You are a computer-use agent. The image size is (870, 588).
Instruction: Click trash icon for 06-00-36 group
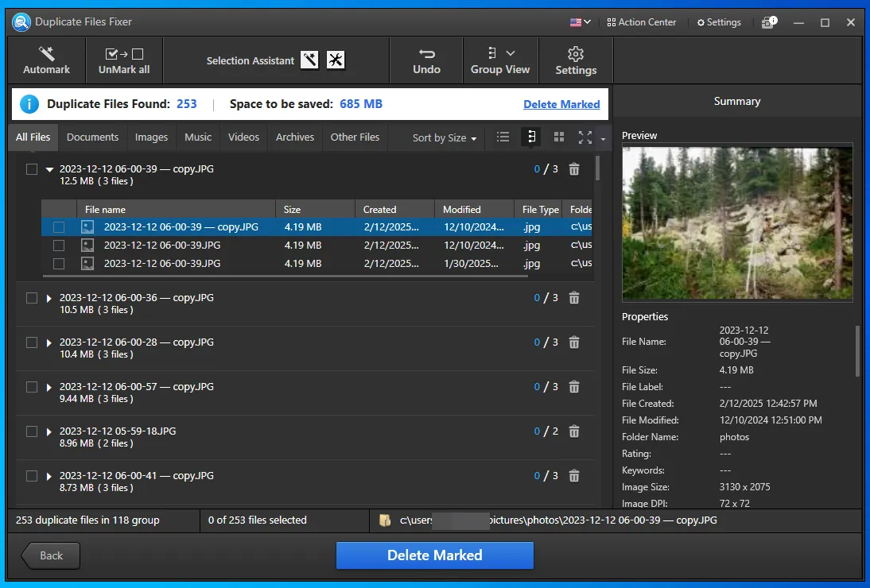tap(574, 298)
